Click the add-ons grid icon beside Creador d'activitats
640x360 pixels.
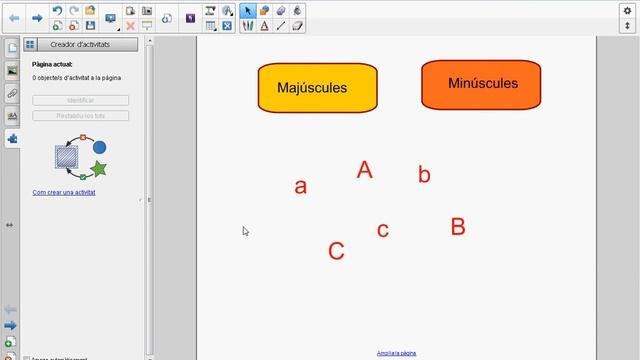(x=30, y=44)
